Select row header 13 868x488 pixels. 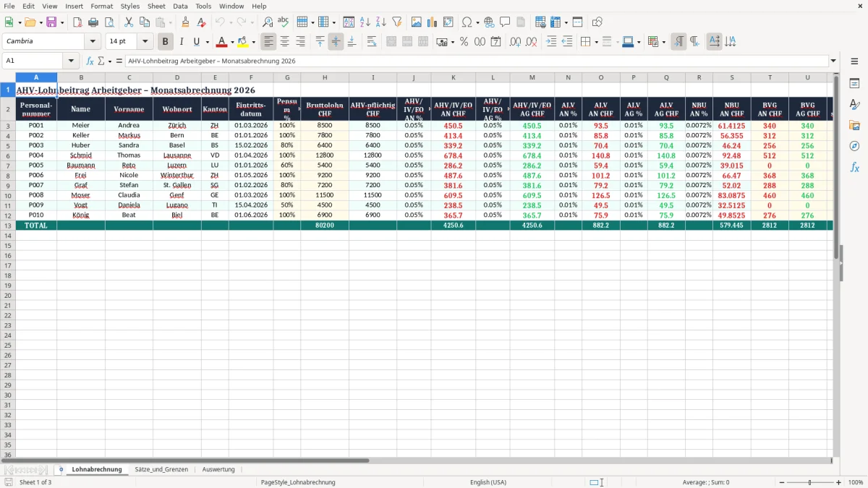(x=8, y=226)
